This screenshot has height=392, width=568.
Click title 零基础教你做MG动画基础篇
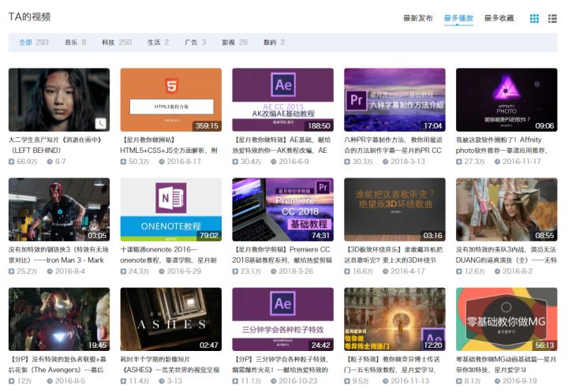(506, 364)
